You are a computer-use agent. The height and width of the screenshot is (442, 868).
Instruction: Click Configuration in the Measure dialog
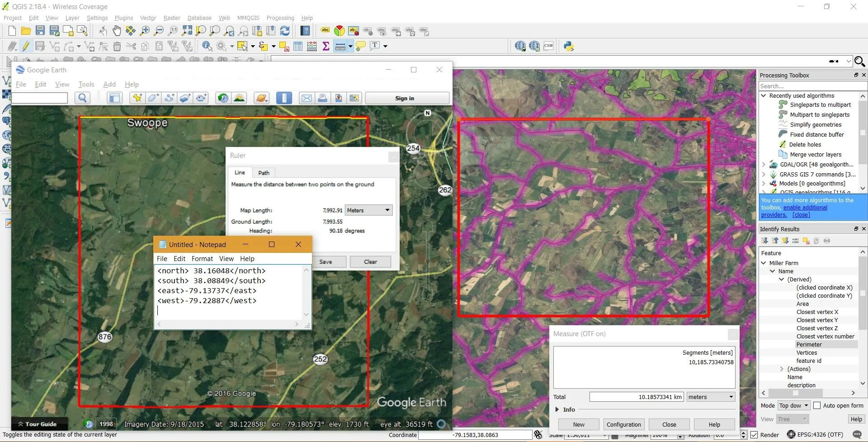(624, 424)
